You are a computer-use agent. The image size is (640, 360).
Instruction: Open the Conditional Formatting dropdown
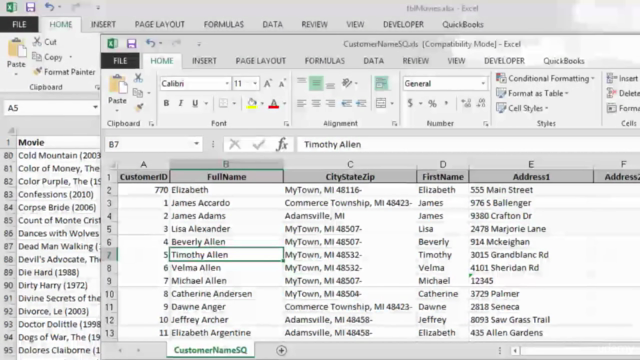(x=545, y=78)
